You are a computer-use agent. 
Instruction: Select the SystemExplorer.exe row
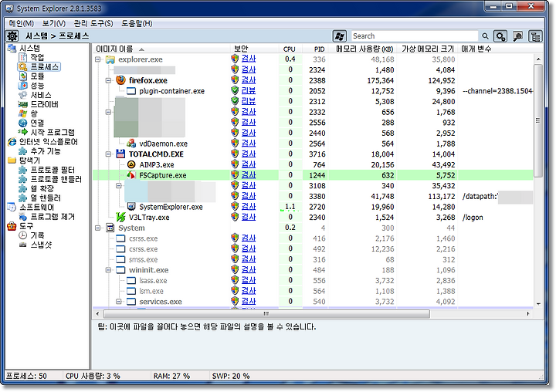[313, 207]
